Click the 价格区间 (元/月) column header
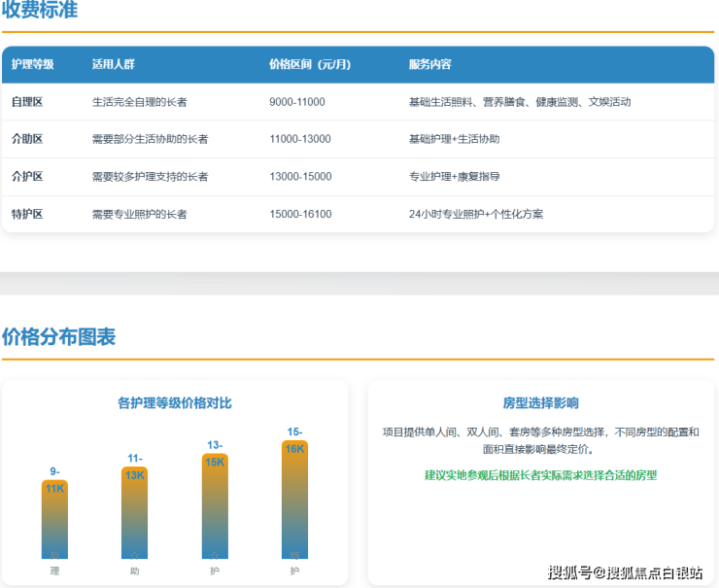Screen dimensions: 719x588 pyautogui.click(x=309, y=65)
